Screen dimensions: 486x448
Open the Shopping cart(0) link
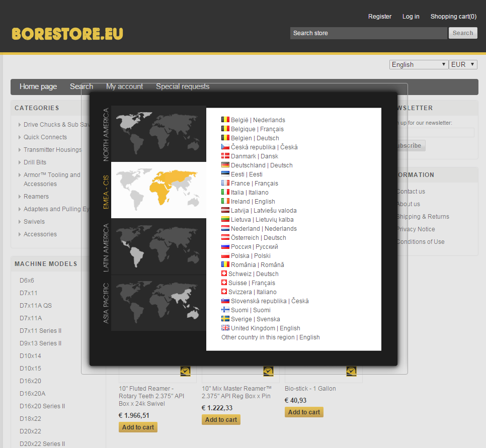(453, 17)
